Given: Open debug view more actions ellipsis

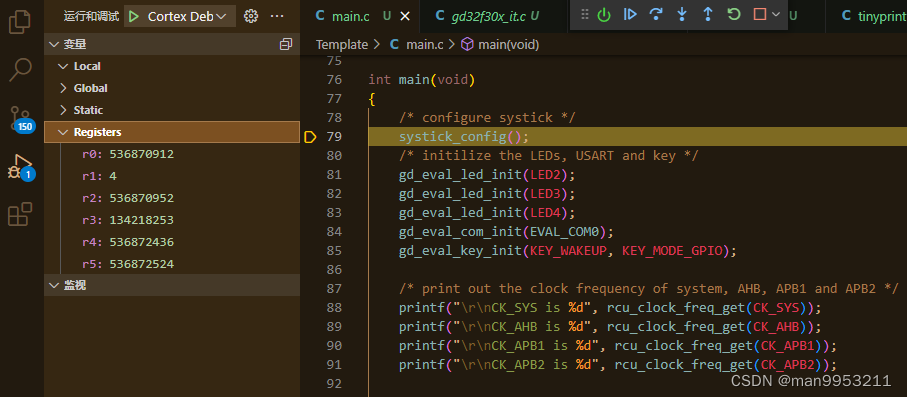Looking at the screenshot, I should point(277,16).
